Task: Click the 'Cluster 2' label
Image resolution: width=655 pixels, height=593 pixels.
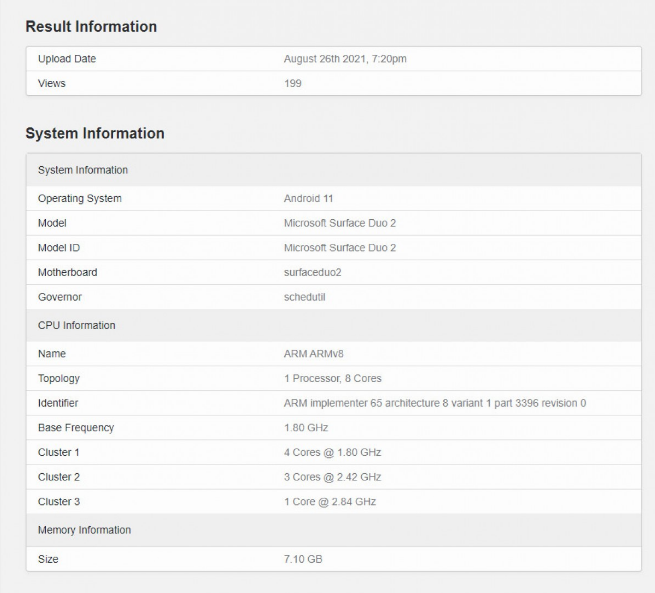Action: [x=59, y=477]
